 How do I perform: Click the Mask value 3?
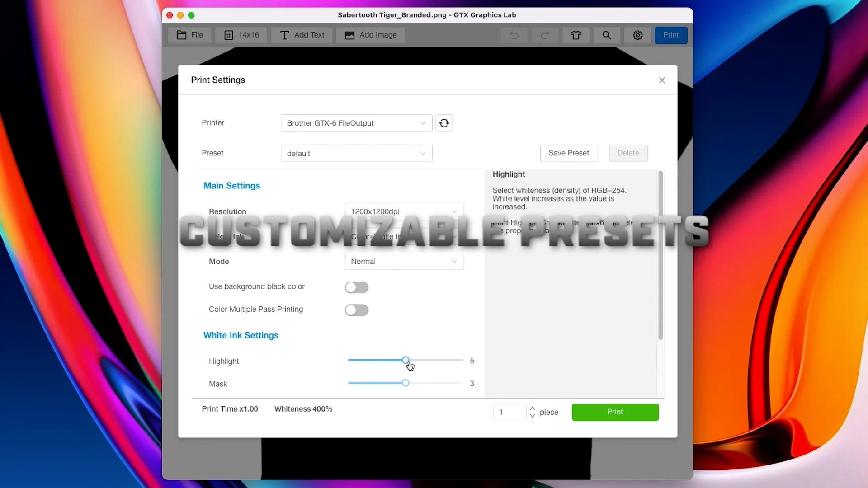pyautogui.click(x=472, y=383)
